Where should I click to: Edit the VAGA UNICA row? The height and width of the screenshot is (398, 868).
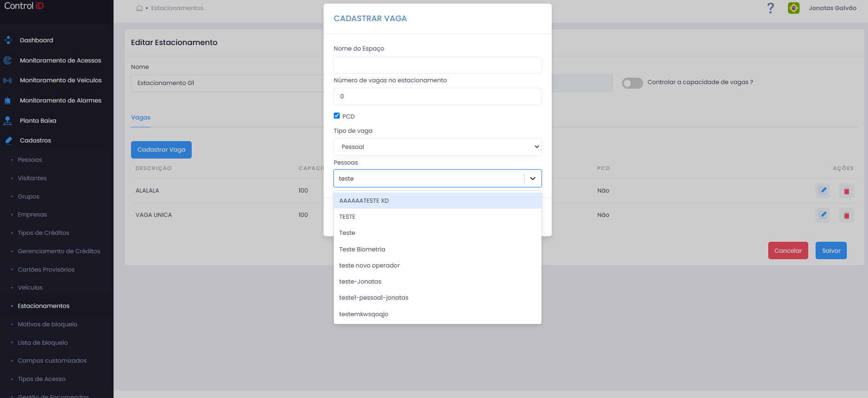823,215
